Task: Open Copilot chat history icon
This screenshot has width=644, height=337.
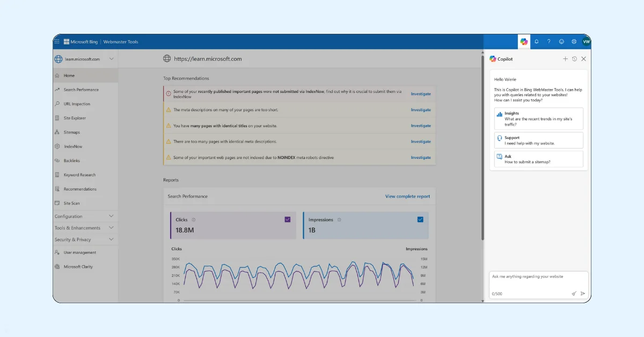Action: point(574,59)
